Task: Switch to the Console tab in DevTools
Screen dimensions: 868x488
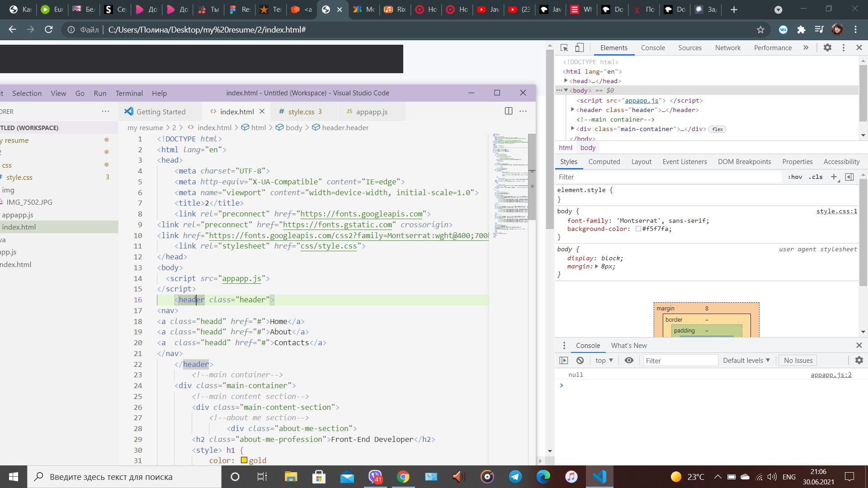Action: 653,47
